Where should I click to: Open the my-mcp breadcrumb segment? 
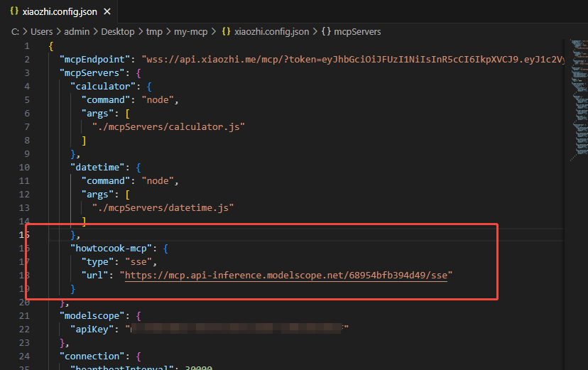(x=191, y=32)
